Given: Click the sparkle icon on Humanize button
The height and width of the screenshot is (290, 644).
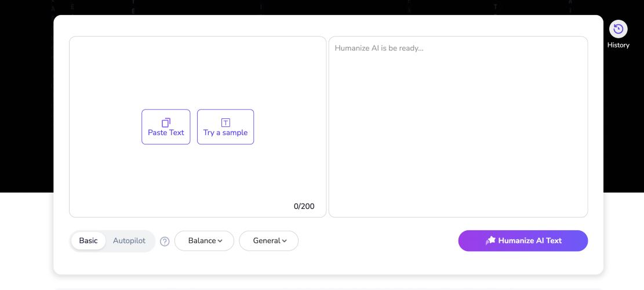Looking at the screenshot, I should click(490, 241).
